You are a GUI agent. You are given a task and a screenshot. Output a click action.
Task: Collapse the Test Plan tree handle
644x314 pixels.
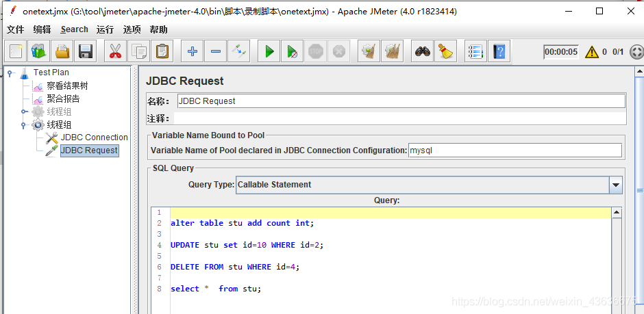(9, 73)
